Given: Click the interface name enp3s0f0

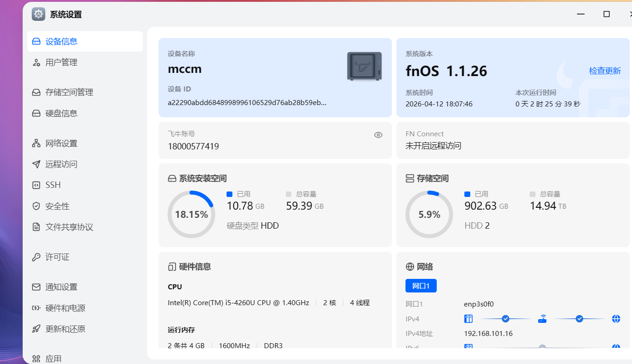Looking at the screenshot, I should (x=478, y=304).
